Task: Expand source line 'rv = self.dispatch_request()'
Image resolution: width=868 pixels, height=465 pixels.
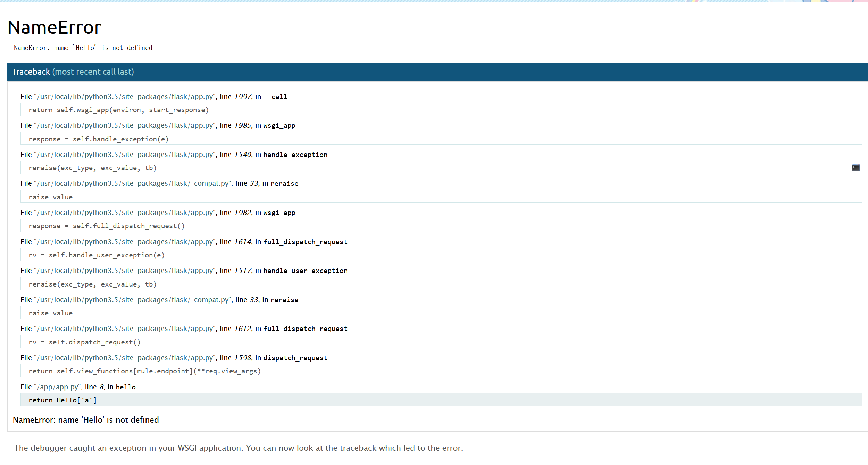Action: click(84, 342)
